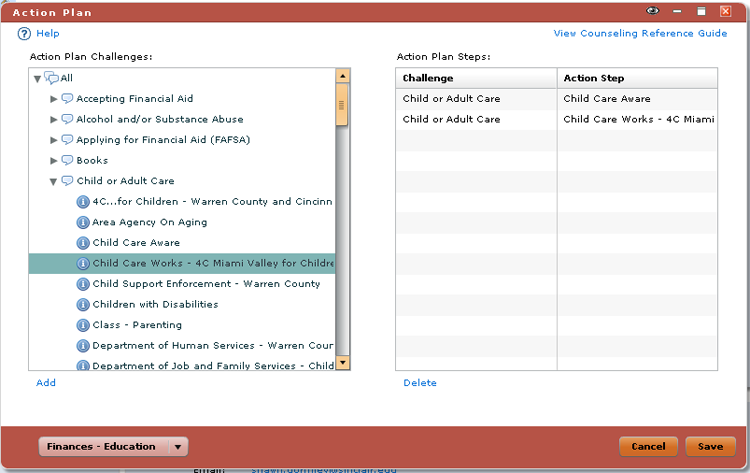
Task: Click the Help question mark icon
Action: [24, 34]
